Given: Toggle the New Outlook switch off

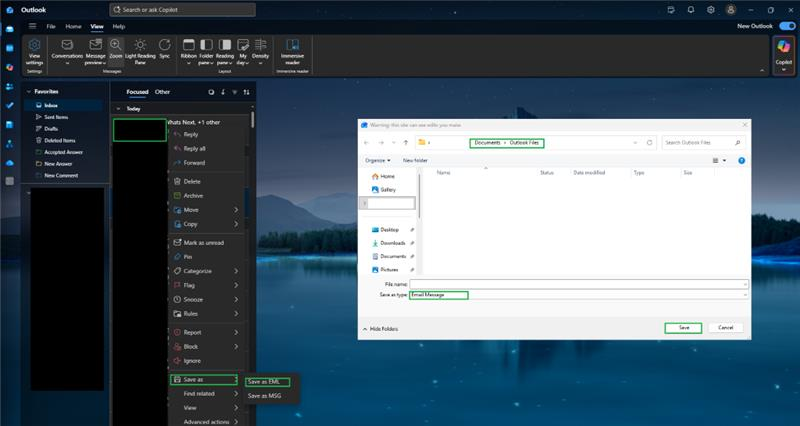Looking at the screenshot, I should 787,26.
